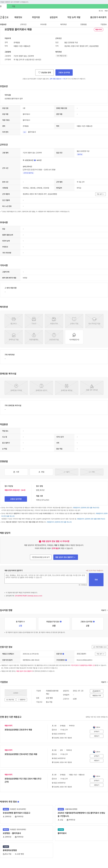108x868 pixels.
Task: Click 더보기 next to 입사지원 현황
Action: point(104,610)
